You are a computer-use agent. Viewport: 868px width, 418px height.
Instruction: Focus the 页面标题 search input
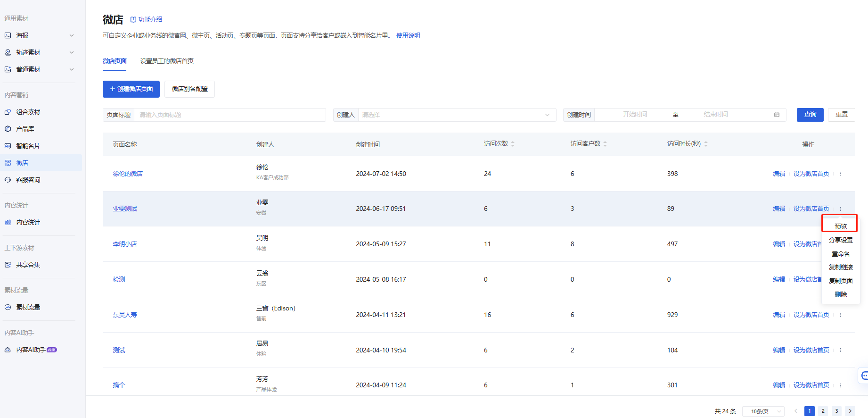230,115
